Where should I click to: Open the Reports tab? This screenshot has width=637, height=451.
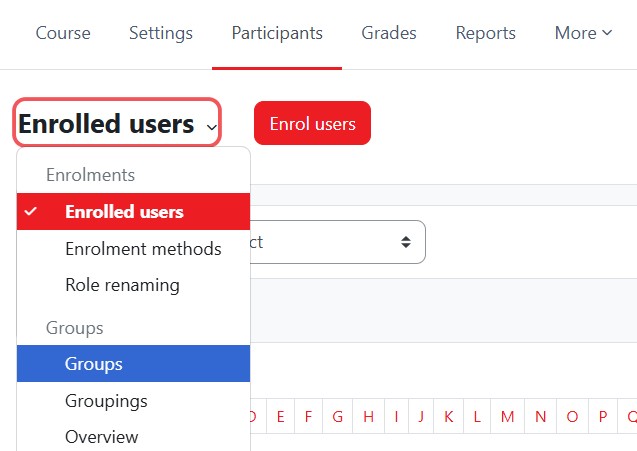[x=486, y=33]
